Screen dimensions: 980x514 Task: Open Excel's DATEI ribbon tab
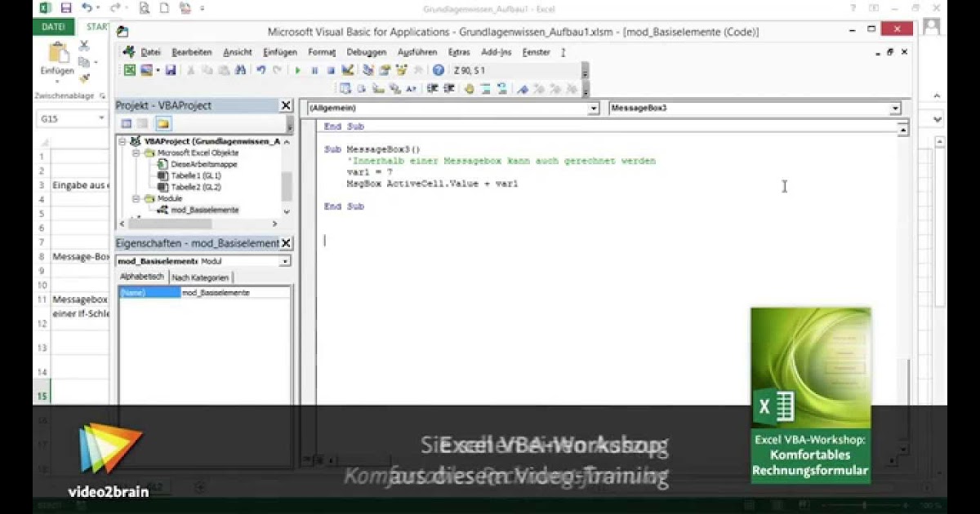coord(53,27)
